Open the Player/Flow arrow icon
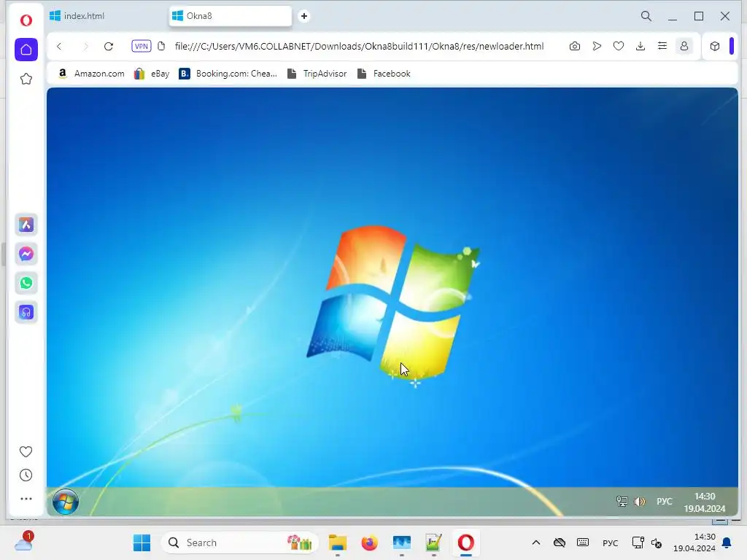This screenshot has width=747, height=560. pos(597,46)
